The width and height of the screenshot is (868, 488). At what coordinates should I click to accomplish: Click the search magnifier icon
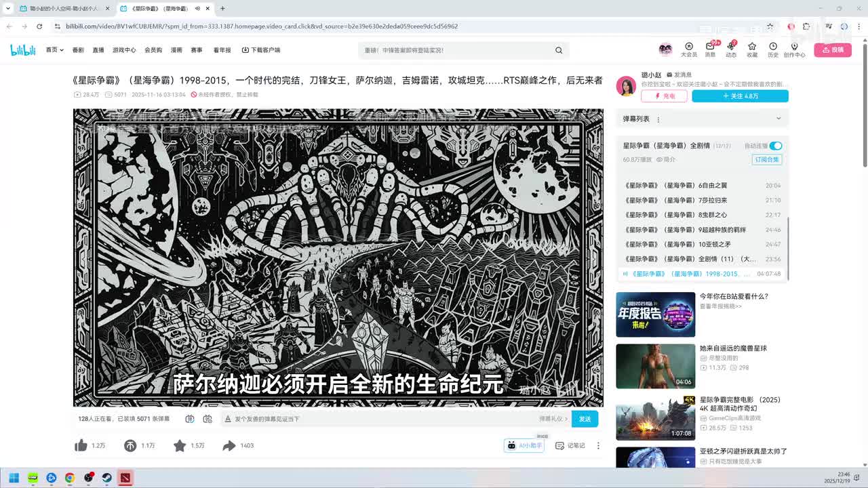click(x=559, y=50)
